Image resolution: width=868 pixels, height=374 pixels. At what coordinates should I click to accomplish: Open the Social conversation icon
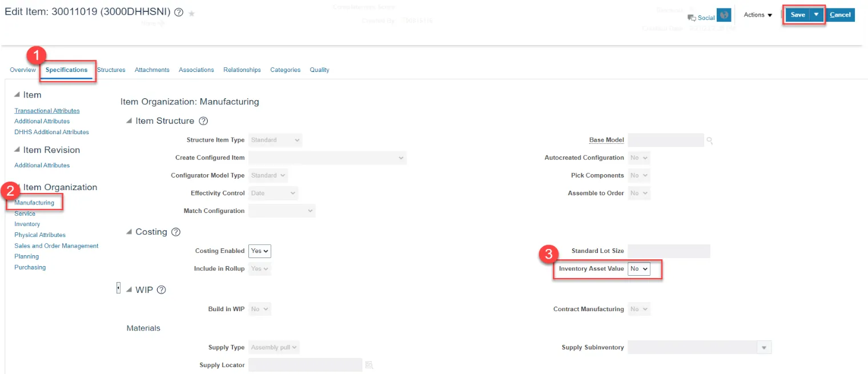[x=692, y=18]
